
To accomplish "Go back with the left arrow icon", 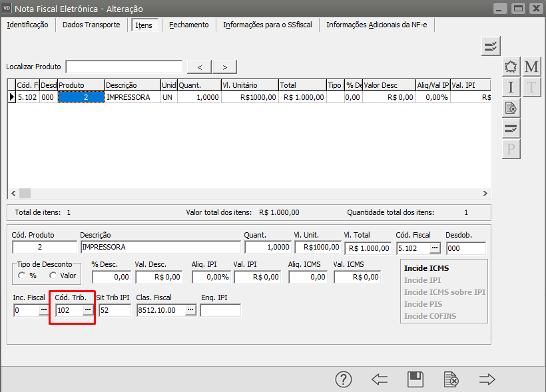I will coord(380,379).
